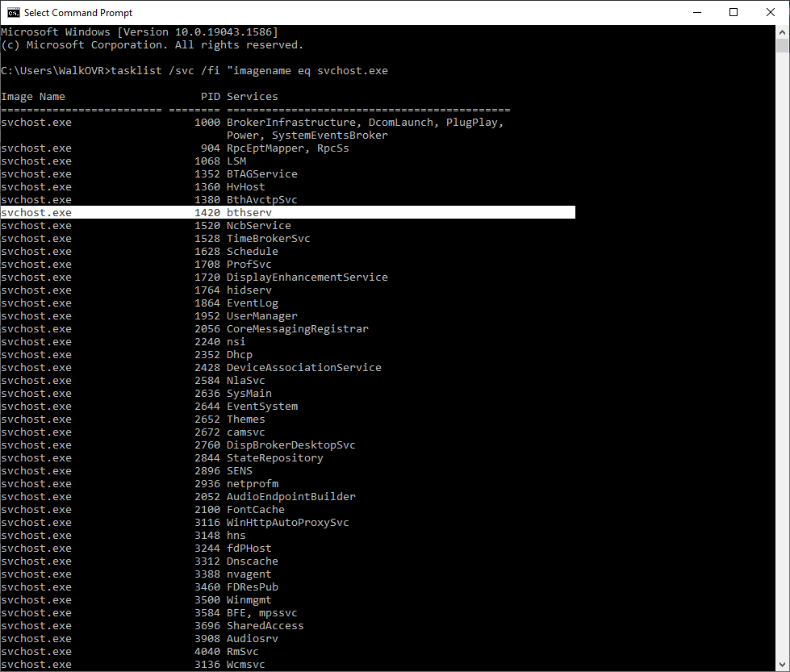The width and height of the screenshot is (790, 672).
Task: Click the scrollbar down arrow
Action: pyautogui.click(x=782, y=664)
